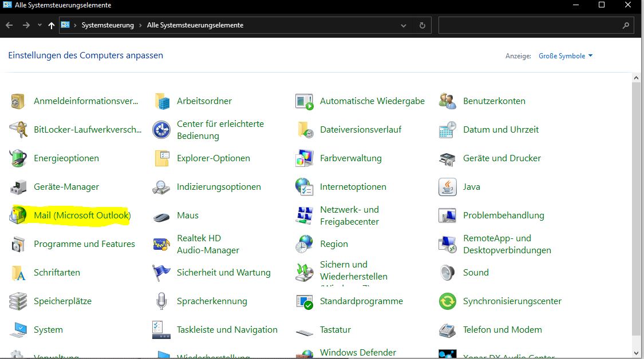Open the Anmeldeinformationsverwaltung safe icon
The height and width of the screenshot is (359, 644).
click(18, 101)
